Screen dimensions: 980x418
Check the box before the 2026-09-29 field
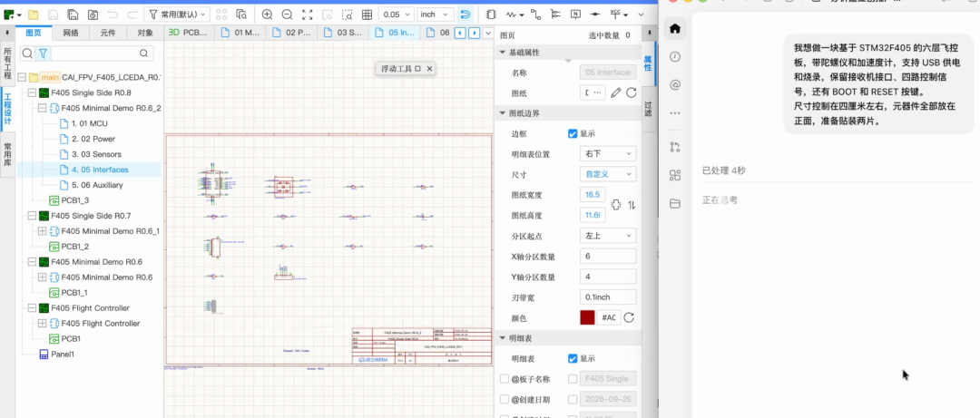(x=573, y=399)
